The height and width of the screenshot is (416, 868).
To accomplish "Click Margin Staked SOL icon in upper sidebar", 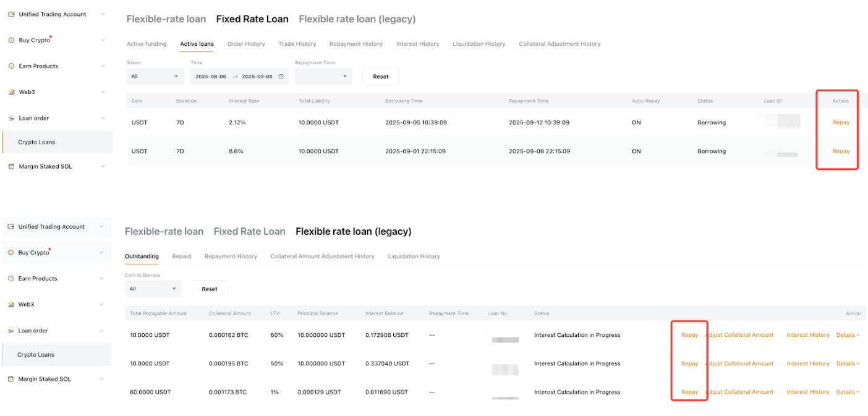I will click(11, 166).
